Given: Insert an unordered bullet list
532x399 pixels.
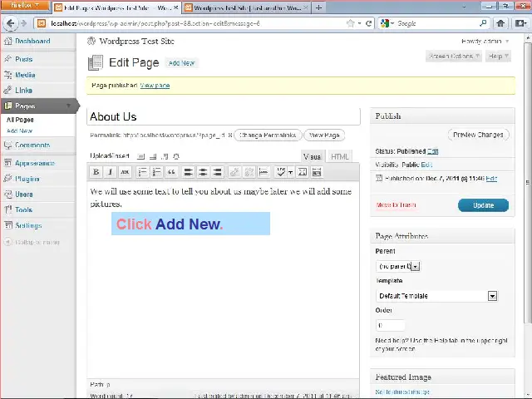Looking at the screenshot, I should tap(142, 172).
